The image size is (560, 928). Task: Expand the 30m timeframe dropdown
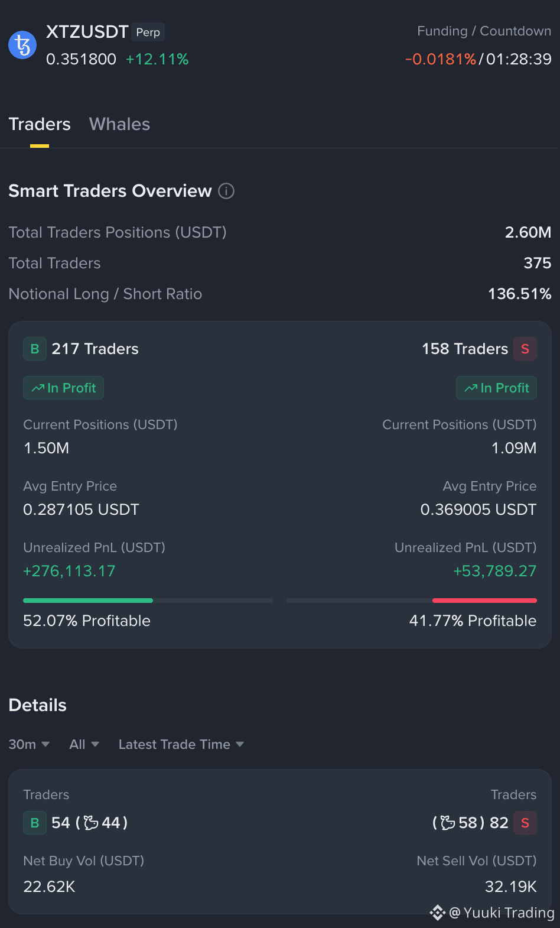pos(29,744)
